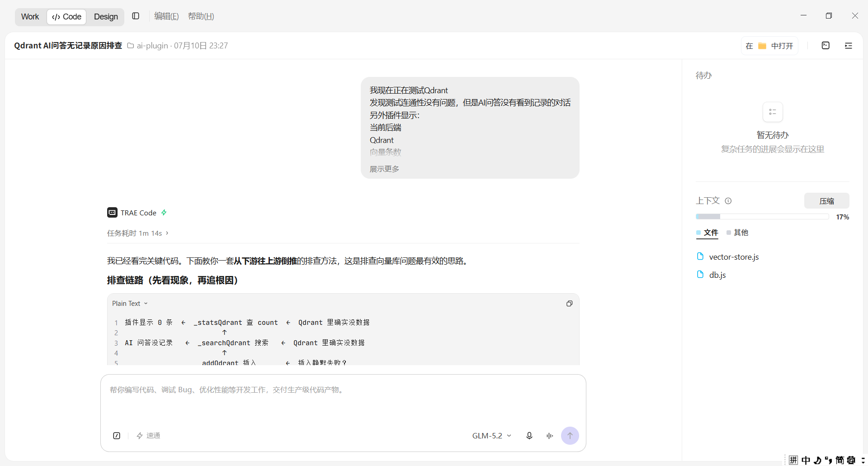This screenshot has width=868, height=466.
Task: Click the TRAE Code agent icon
Action: [x=112, y=213]
